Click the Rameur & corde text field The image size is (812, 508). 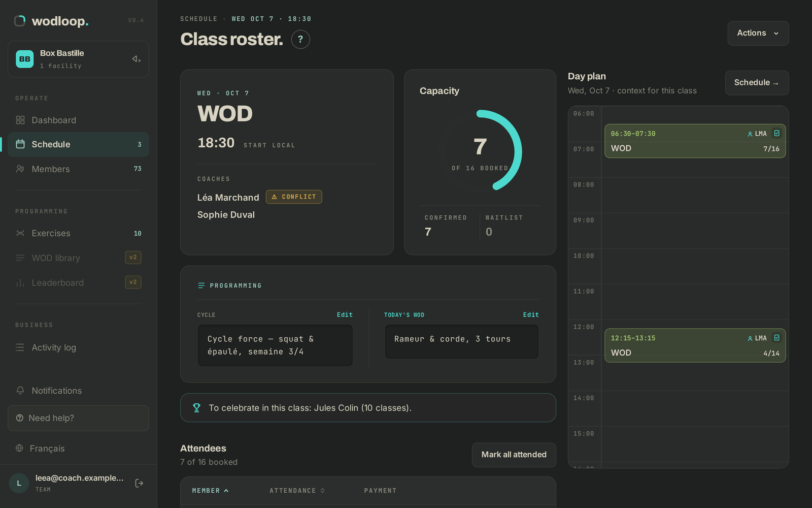coord(462,342)
